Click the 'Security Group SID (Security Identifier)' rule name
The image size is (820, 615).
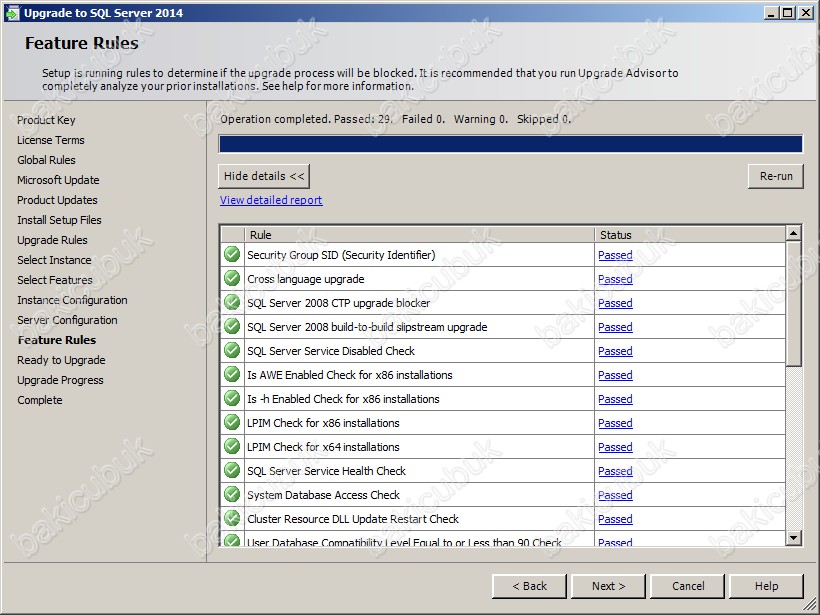tap(341, 255)
